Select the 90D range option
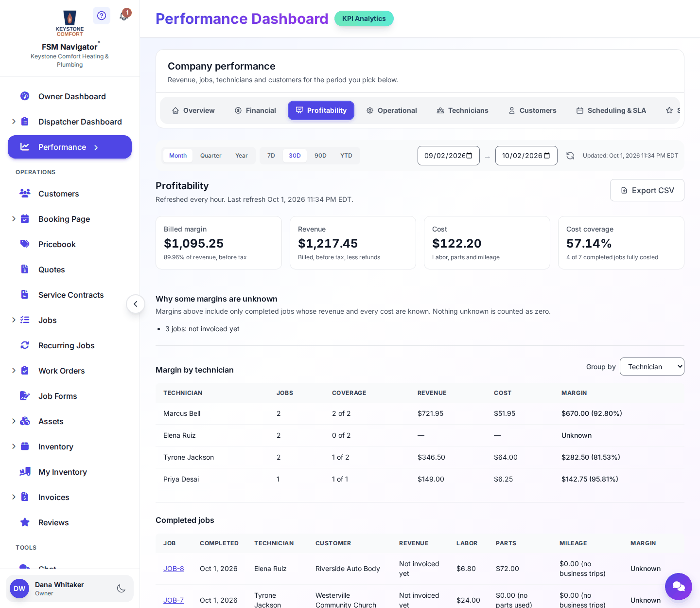This screenshot has height=608, width=700. pos(320,156)
